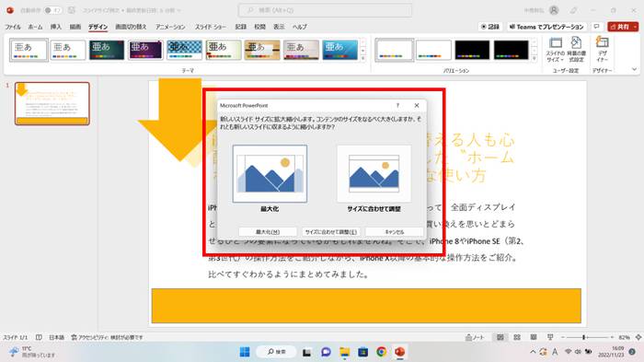This screenshot has height=362, width=644.
Task: Click the Format Background icon
Action: tap(576, 50)
